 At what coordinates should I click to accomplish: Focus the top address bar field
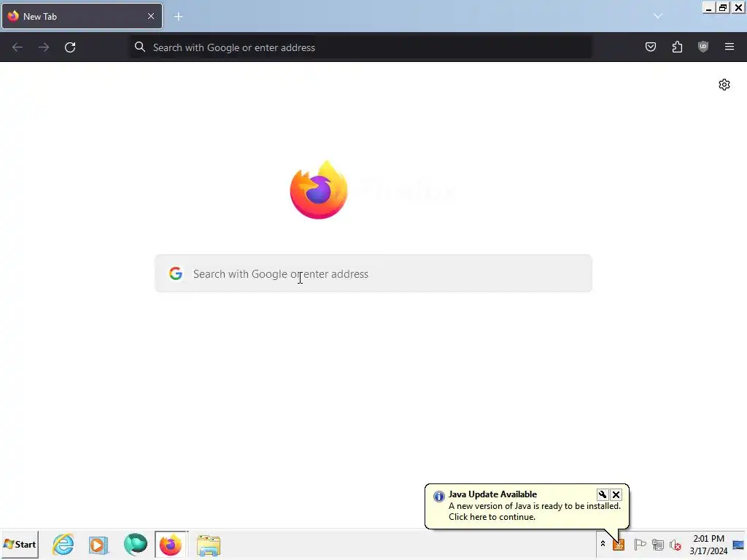pos(361,47)
